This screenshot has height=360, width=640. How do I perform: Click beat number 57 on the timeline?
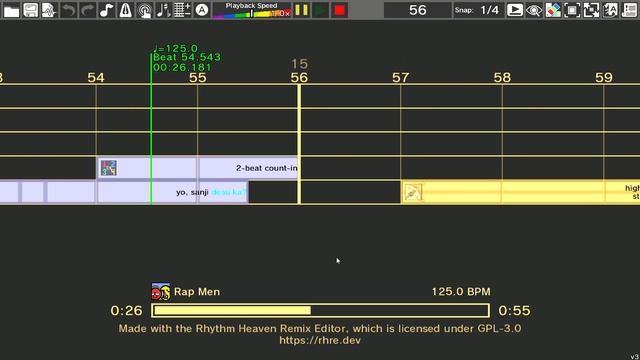pyautogui.click(x=400, y=78)
